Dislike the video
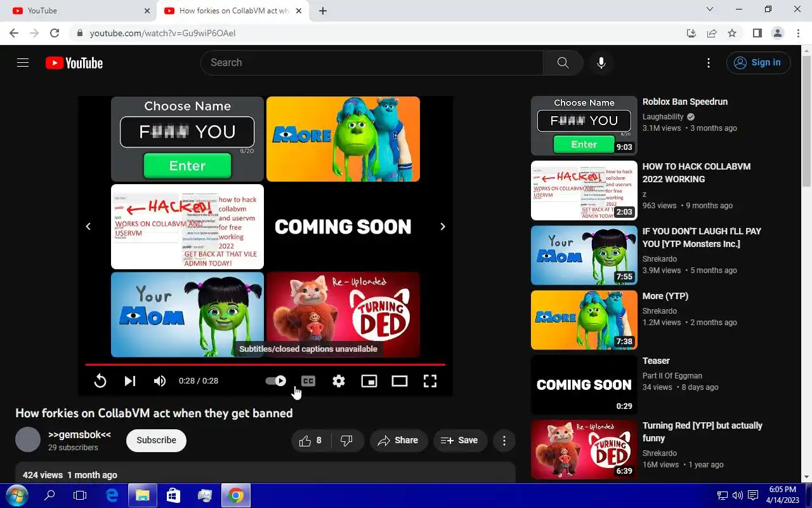 pos(347,440)
